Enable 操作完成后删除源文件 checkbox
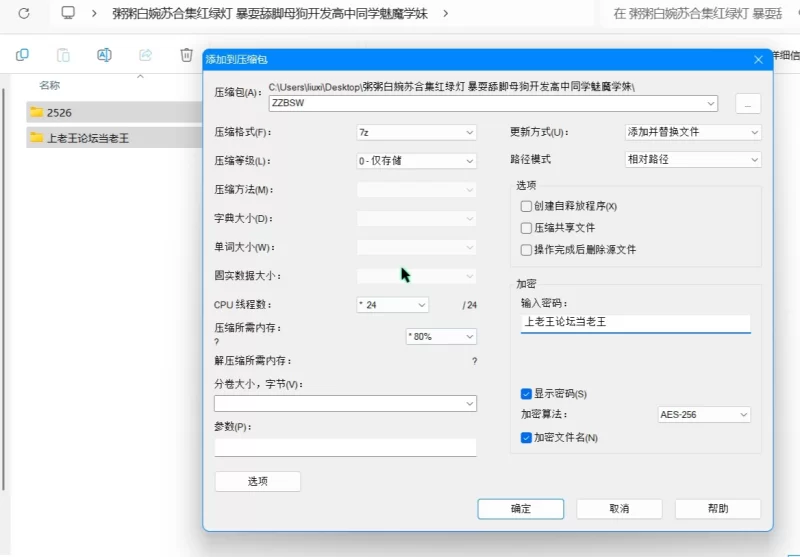This screenshot has height=557, width=800. [x=526, y=250]
